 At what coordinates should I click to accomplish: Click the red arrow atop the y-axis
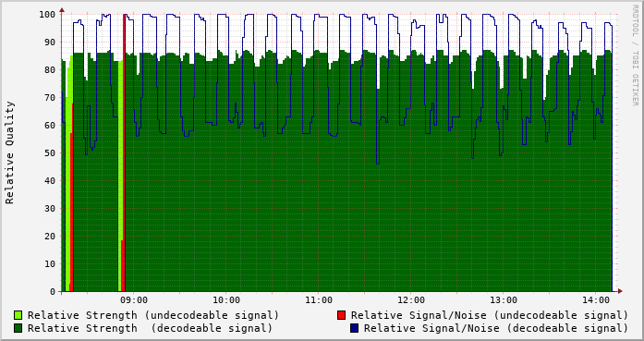pyautogui.click(x=62, y=9)
